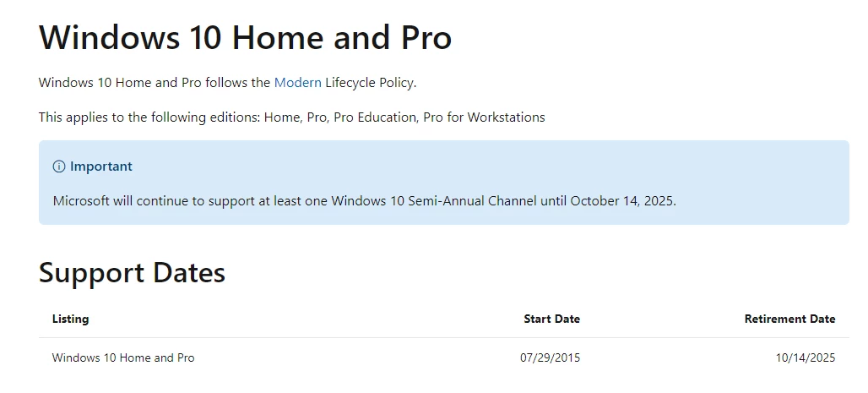The width and height of the screenshot is (868, 393).
Task: Click the Important label in the alert box
Action: coord(101,166)
